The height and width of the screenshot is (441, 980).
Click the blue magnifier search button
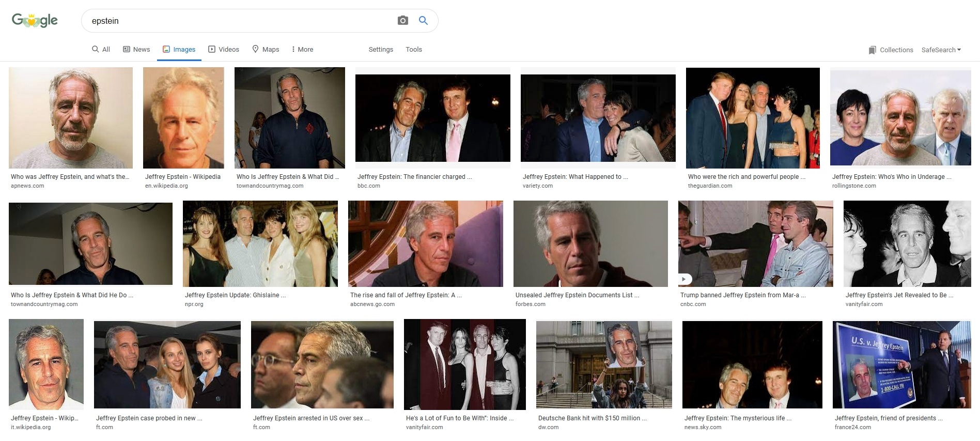pos(423,21)
